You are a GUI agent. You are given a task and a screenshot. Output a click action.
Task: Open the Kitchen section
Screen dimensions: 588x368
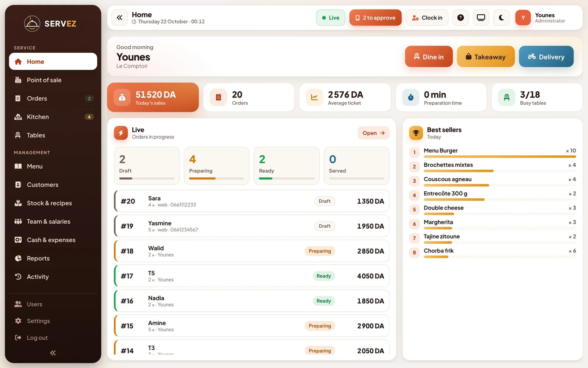click(x=53, y=117)
